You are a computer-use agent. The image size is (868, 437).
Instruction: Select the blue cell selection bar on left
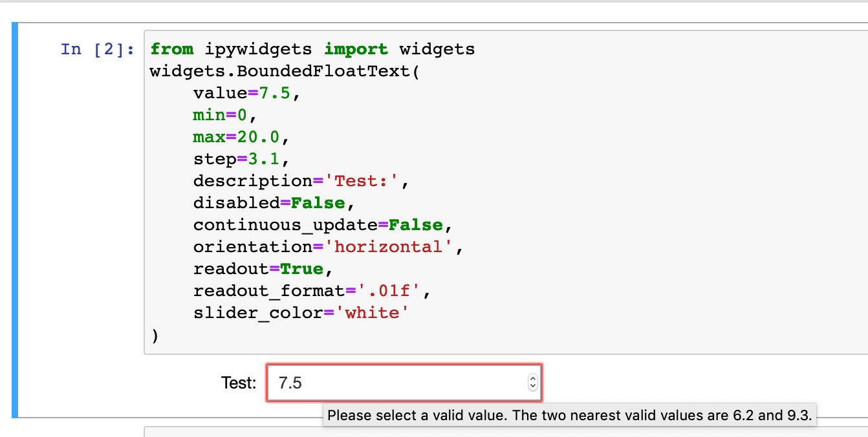[x=15, y=220]
